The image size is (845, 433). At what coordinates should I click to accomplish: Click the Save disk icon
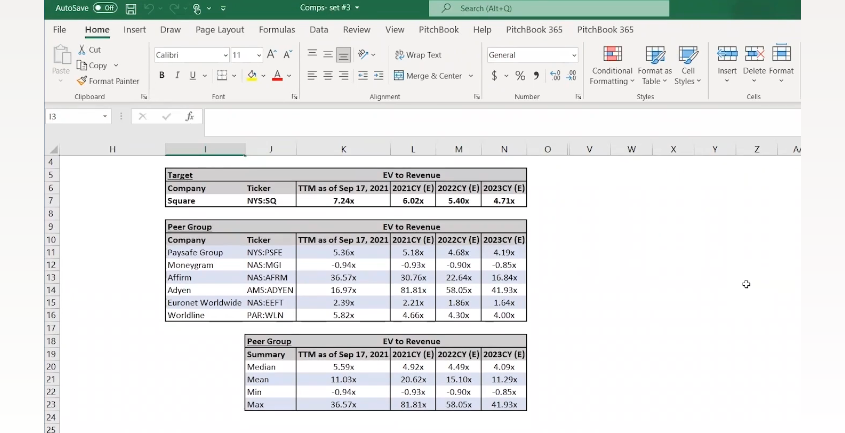pos(130,9)
